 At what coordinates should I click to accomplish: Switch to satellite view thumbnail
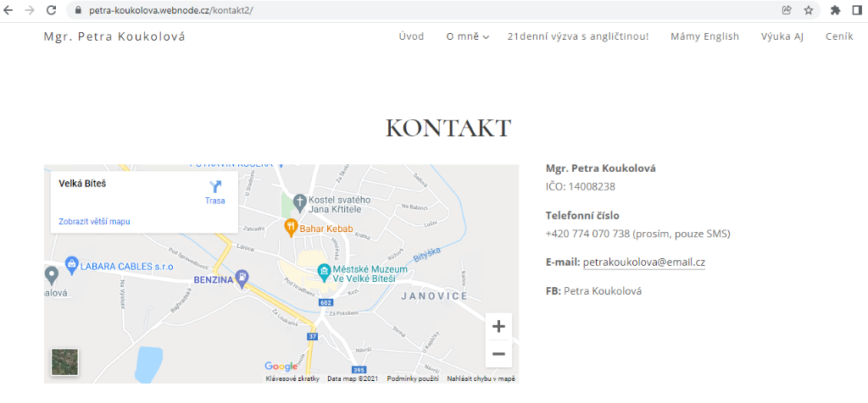(x=65, y=362)
